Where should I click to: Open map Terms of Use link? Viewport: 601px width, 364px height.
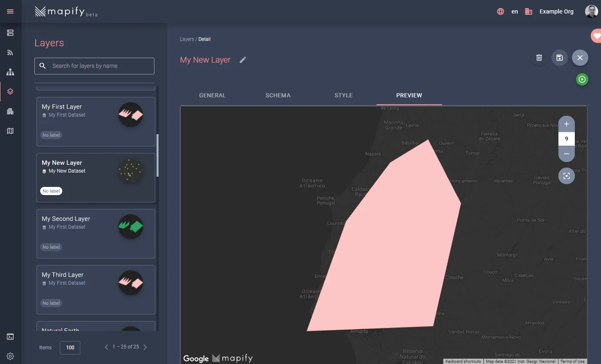572,361
